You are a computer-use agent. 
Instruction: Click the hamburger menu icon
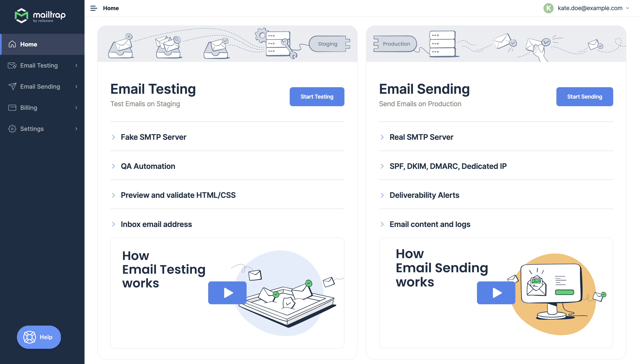click(93, 8)
